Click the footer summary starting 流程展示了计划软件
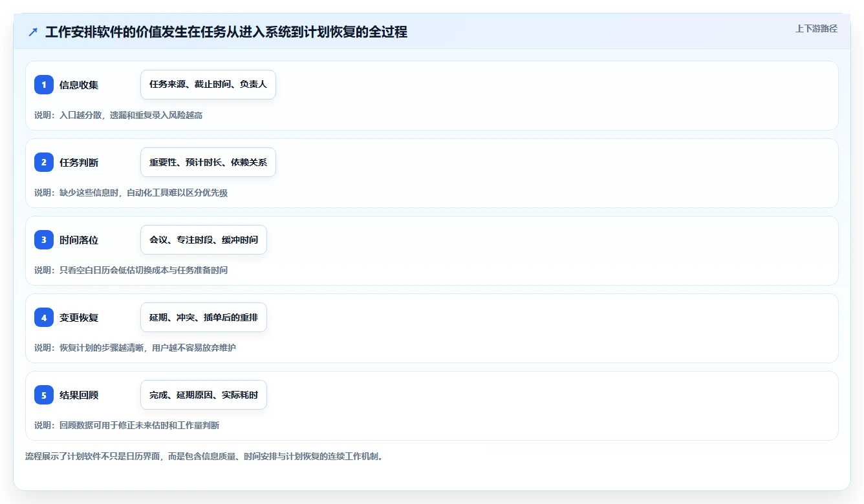864x504 pixels. pos(204,457)
